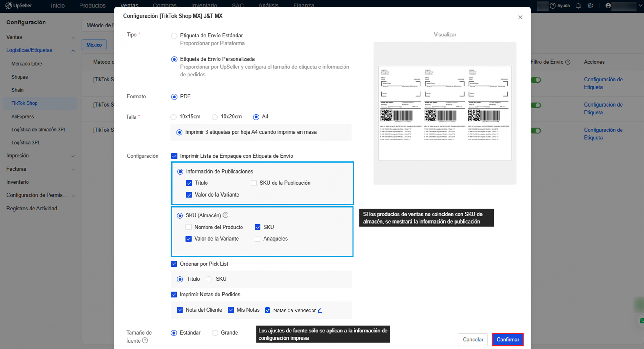Select the A4 label size
Viewport: 644px width, 349px height.
pyautogui.click(x=256, y=117)
